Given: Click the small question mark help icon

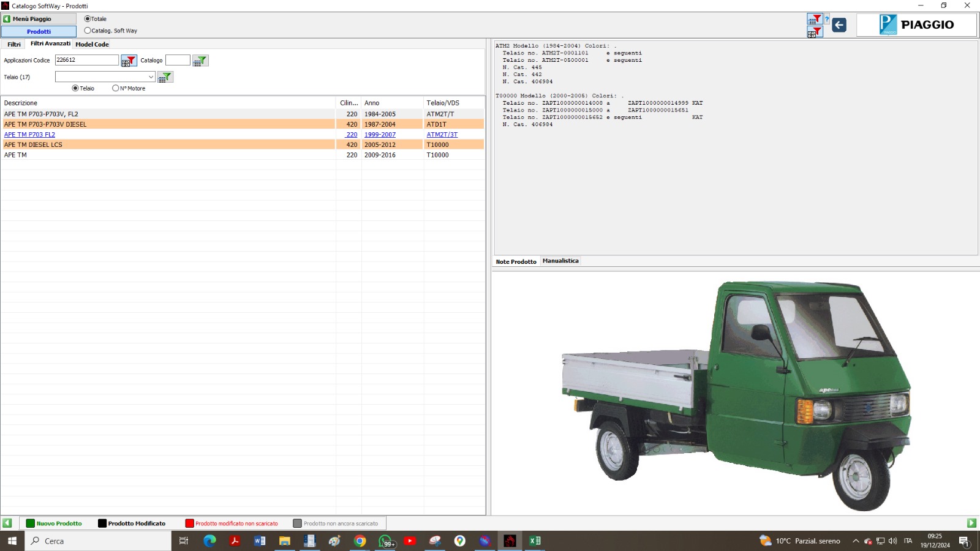Looking at the screenshot, I should [827, 19].
